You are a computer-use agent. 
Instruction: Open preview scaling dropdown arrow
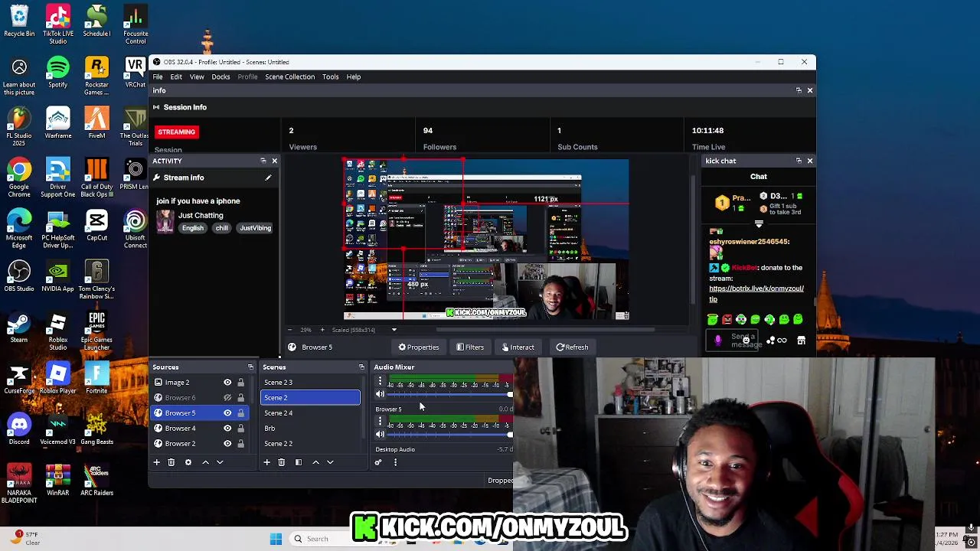tap(394, 330)
